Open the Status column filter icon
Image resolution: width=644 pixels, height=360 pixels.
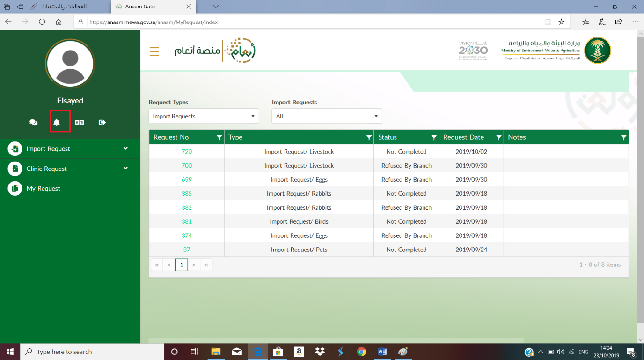pyautogui.click(x=434, y=138)
